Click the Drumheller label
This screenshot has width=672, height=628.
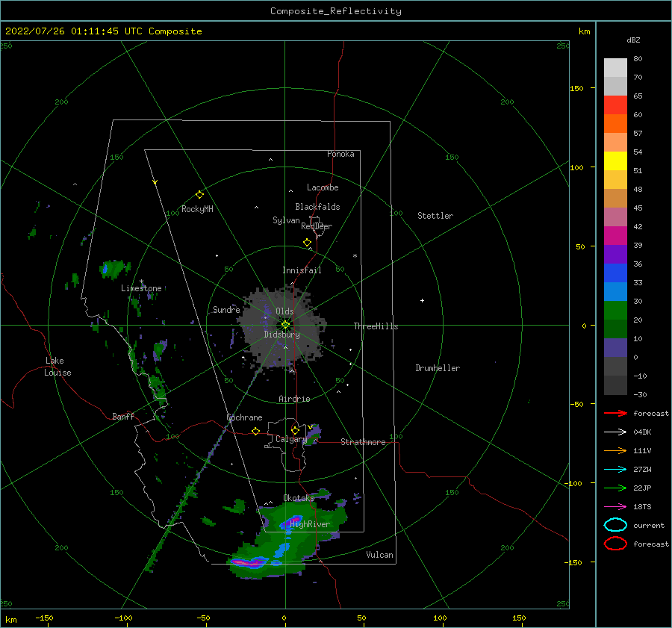tap(438, 368)
